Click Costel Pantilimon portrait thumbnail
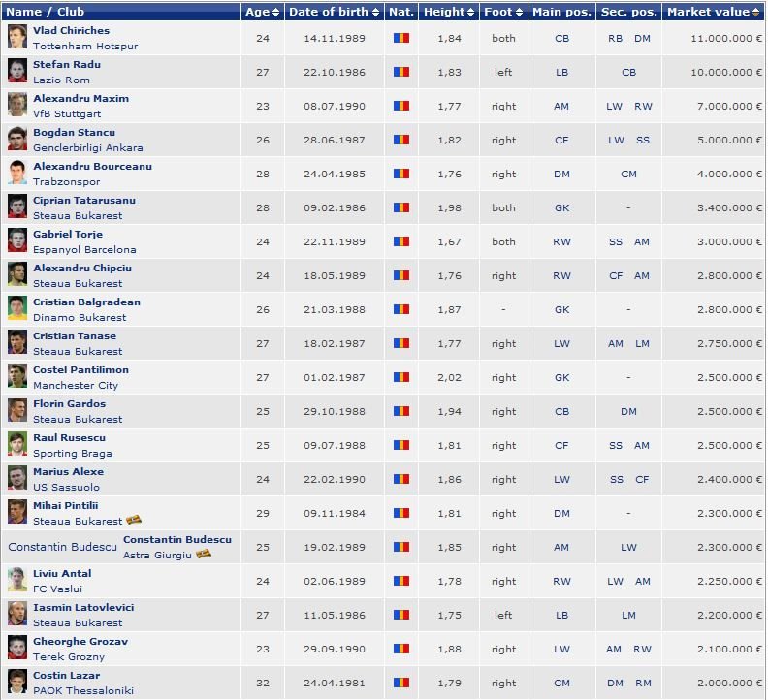 click(x=17, y=377)
